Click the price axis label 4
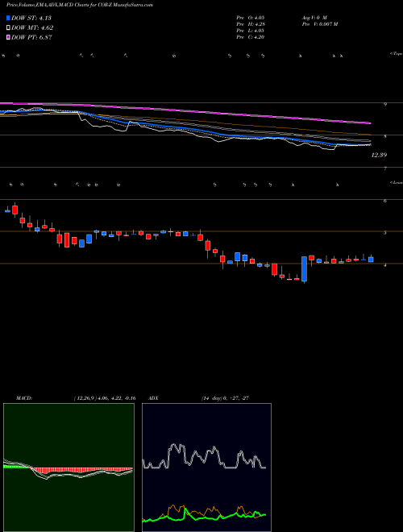Screen dimensions: 403x532 tap(385, 265)
